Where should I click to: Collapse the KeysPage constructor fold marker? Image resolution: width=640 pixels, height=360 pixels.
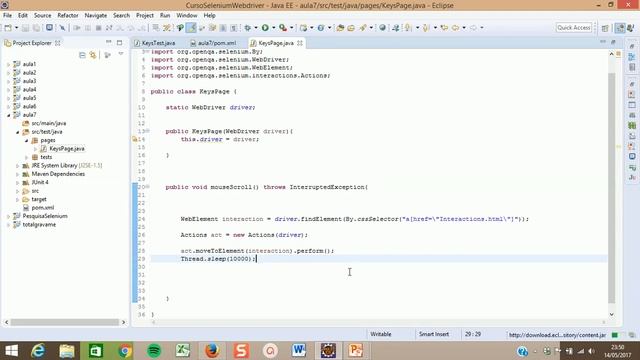(148, 131)
